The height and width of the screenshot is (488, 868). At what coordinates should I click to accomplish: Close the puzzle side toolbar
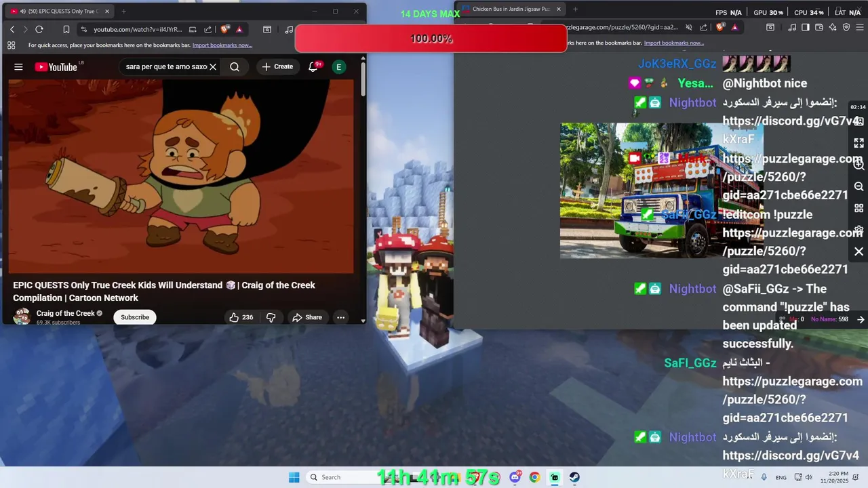pyautogui.click(x=859, y=251)
